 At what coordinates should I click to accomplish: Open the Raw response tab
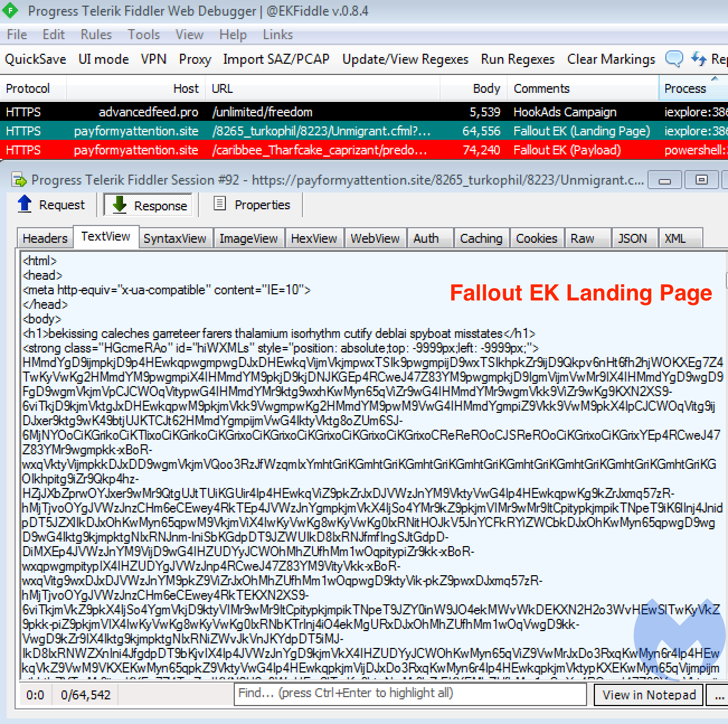pos(582,238)
